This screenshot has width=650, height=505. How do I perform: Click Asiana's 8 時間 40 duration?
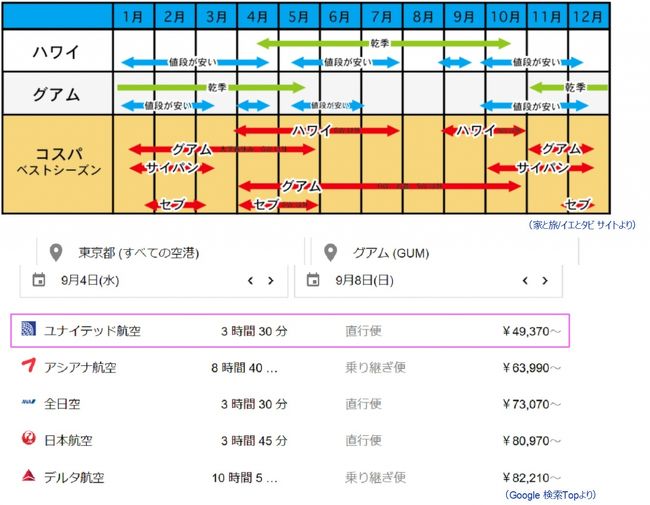point(245,368)
